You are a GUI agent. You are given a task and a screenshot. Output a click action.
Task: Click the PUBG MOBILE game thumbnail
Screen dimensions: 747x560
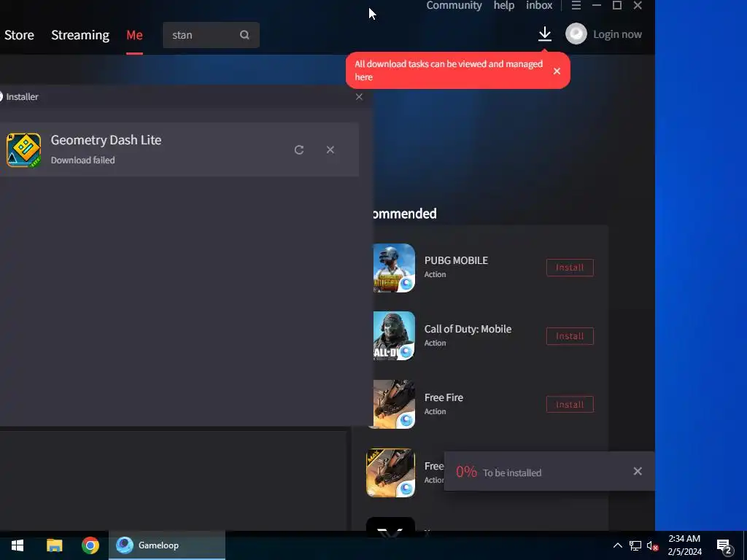point(393,268)
